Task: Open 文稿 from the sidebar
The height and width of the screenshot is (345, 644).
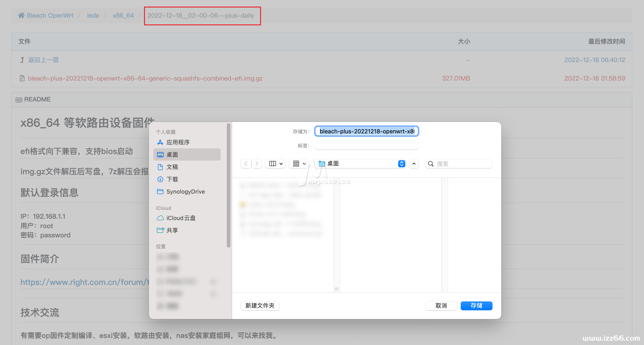Action: 172,167
